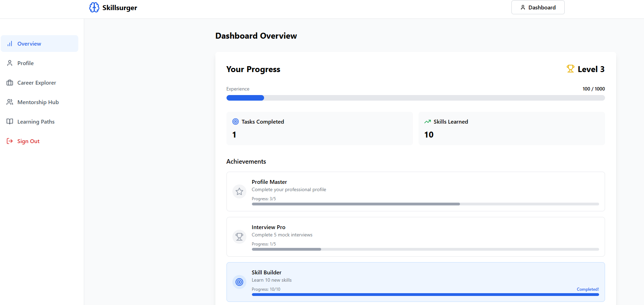This screenshot has width=644, height=305.
Task: Click the Profile Master progress bar
Action: pos(425,204)
